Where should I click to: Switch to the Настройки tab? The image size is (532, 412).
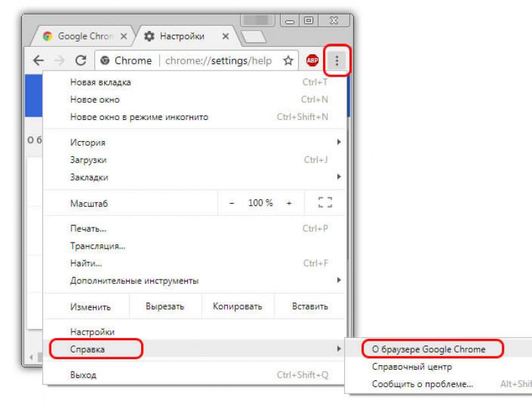[187, 36]
